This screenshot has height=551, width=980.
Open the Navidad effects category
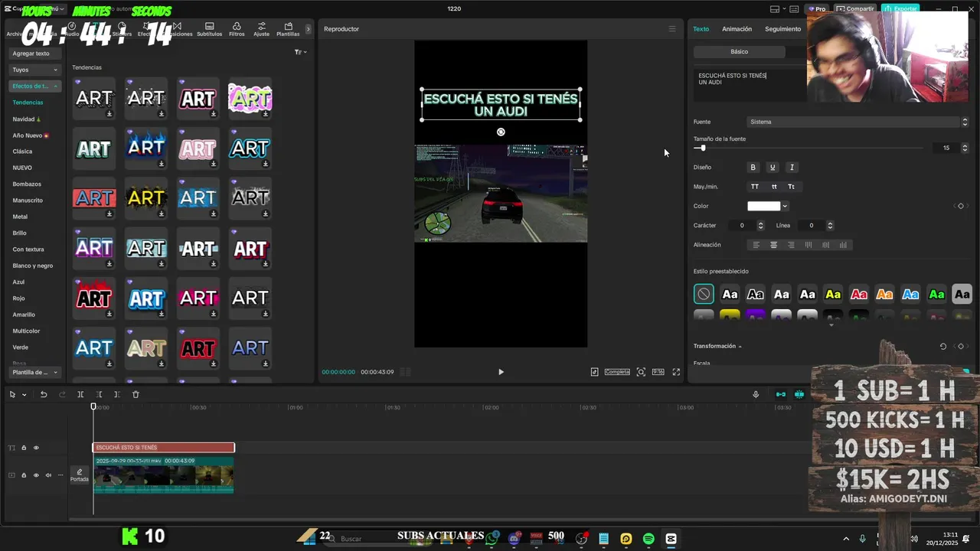click(x=27, y=119)
